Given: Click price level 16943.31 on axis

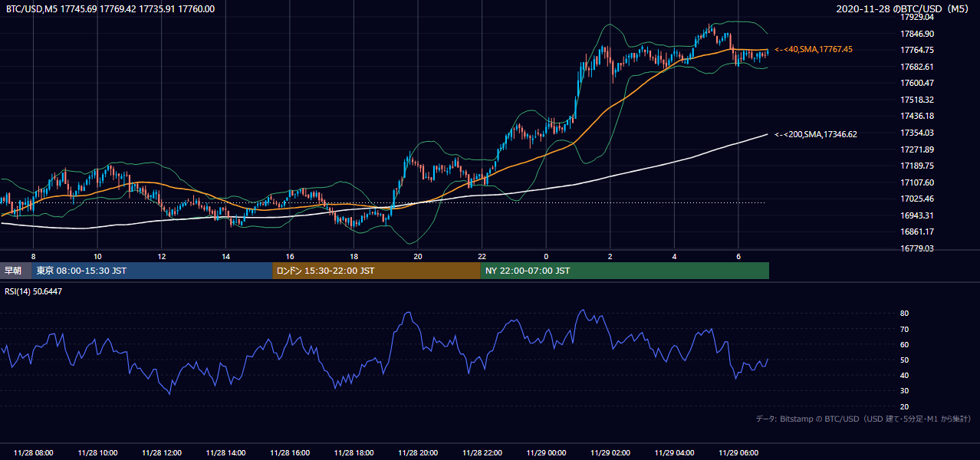Looking at the screenshot, I should pyautogui.click(x=917, y=215).
